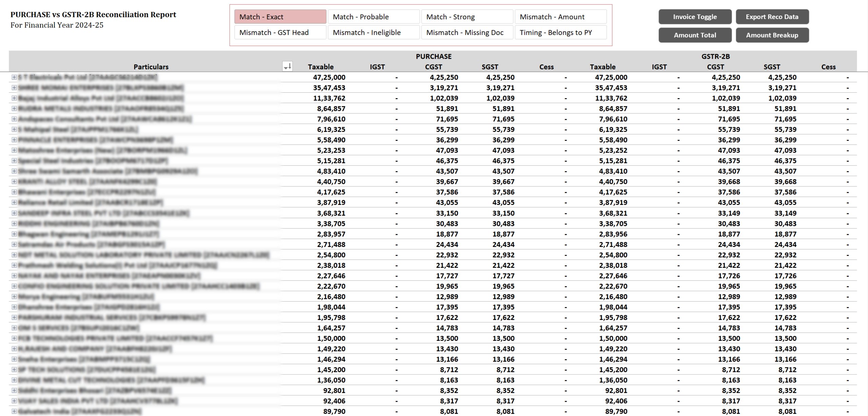Click GSTR-2B taxable cell 5,23,252
Viewport: 868px width, 416px height.
click(x=613, y=150)
